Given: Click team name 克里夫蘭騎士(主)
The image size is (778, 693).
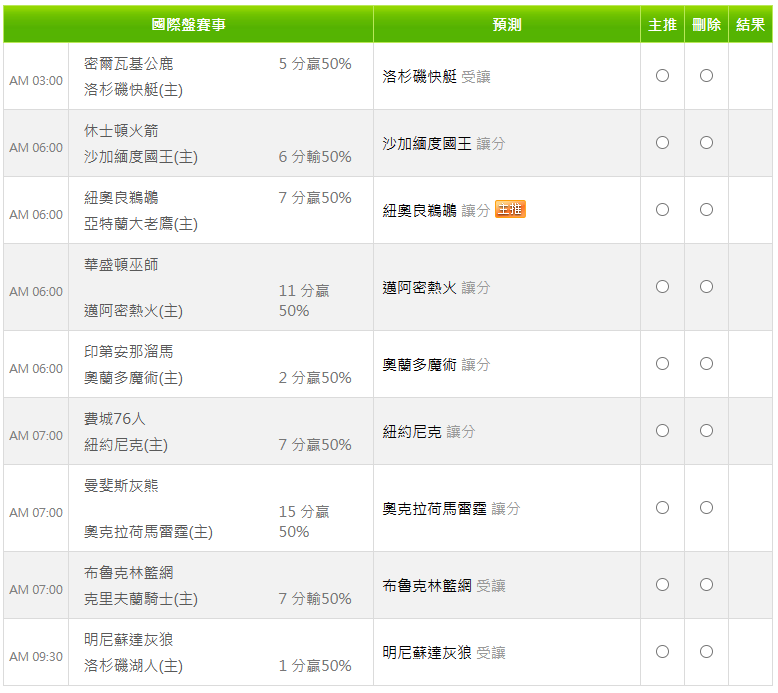Looking at the screenshot, I should [x=141, y=599].
